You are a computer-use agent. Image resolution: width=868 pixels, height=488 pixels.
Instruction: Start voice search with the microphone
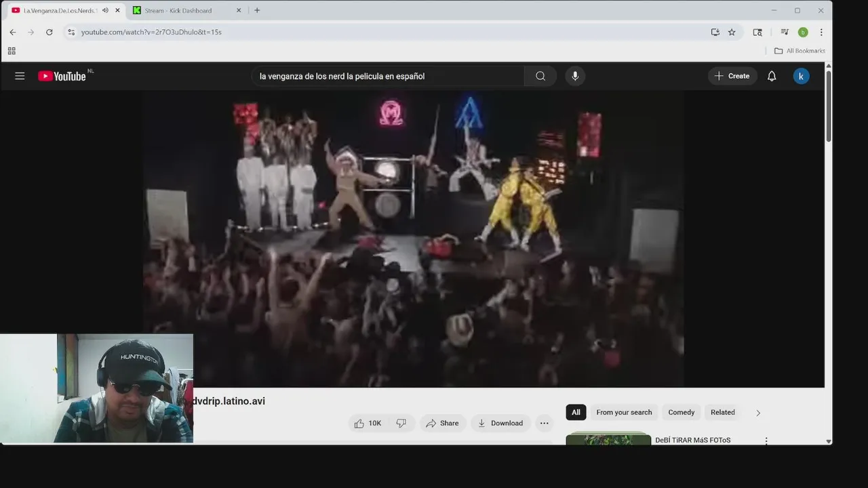coord(575,76)
